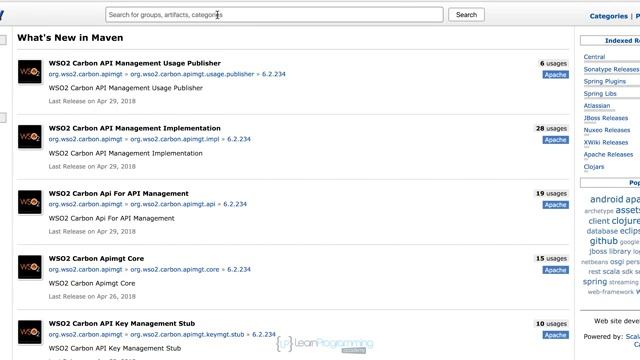This screenshot has height=360, width=640.
Task: Select the sdk tag
Action: click(627, 271)
